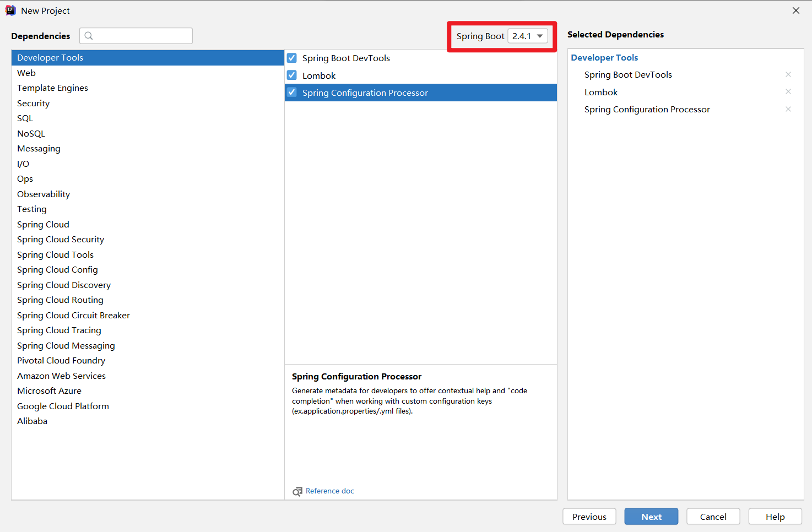812x532 pixels.
Task: Select the Spring Cloud Tracing category
Action: click(x=148, y=330)
